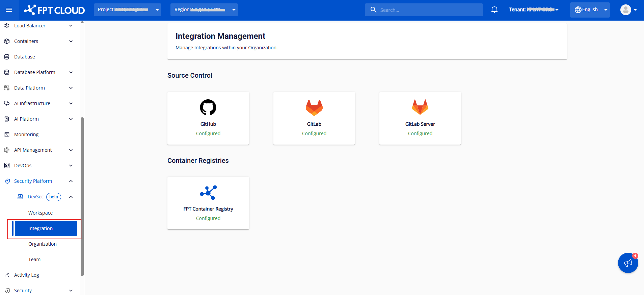644x295 pixels.
Task: Click inside the Search input field
Action: tap(424, 10)
